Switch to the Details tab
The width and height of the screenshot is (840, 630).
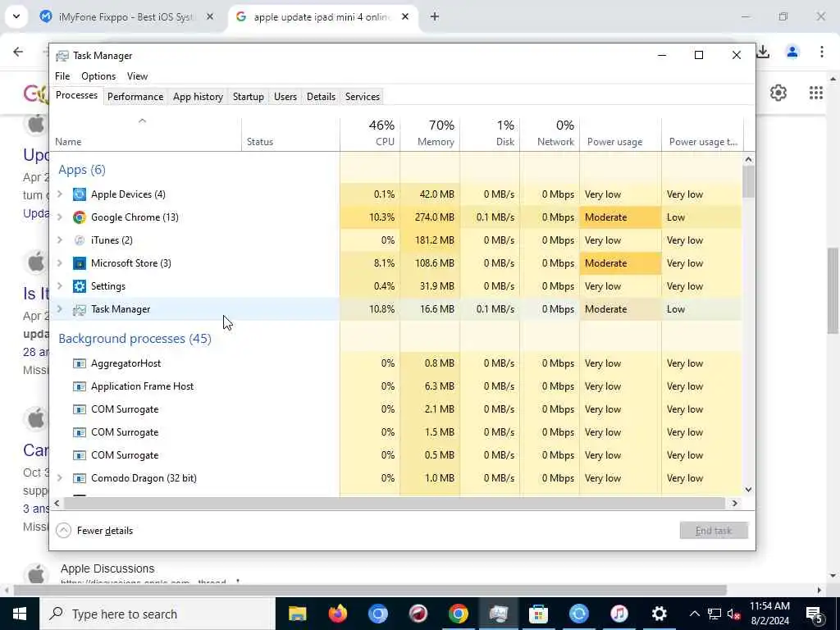click(x=321, y=97)
